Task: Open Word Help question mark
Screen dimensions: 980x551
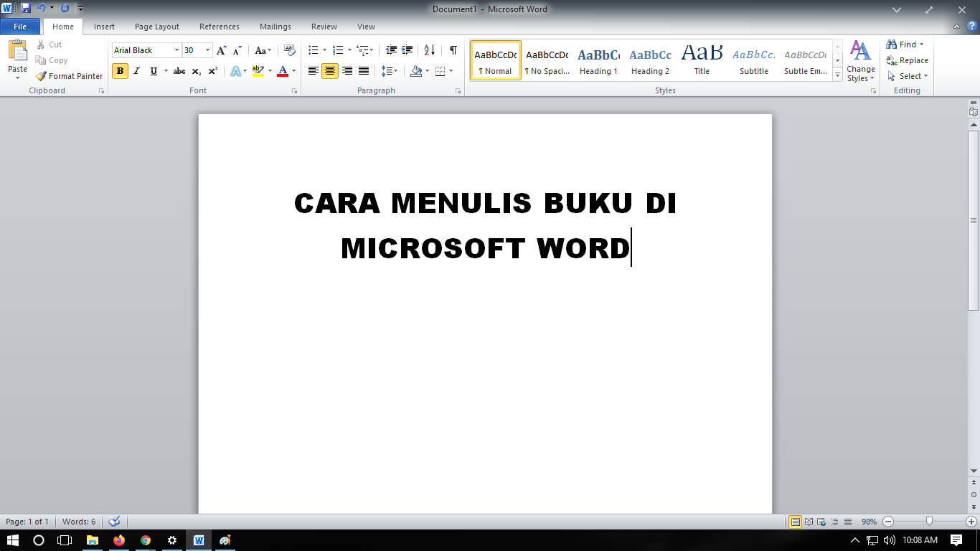Action: click(972, 27)
